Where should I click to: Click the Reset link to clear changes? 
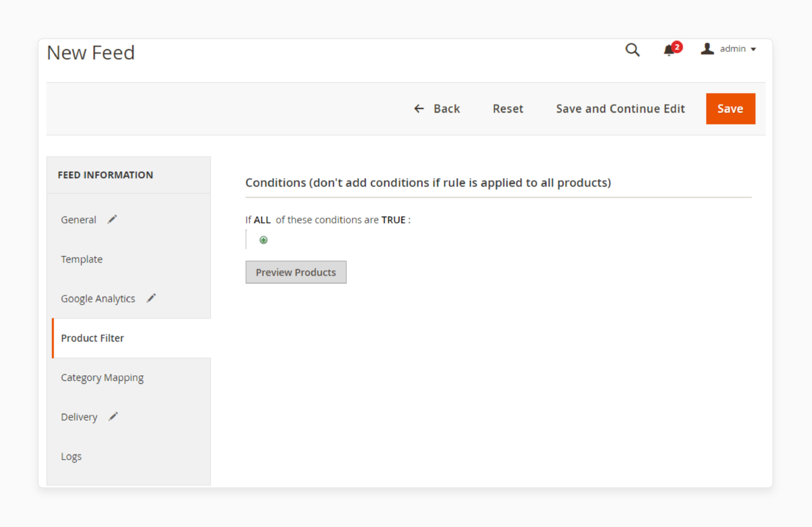coord(508,108)
